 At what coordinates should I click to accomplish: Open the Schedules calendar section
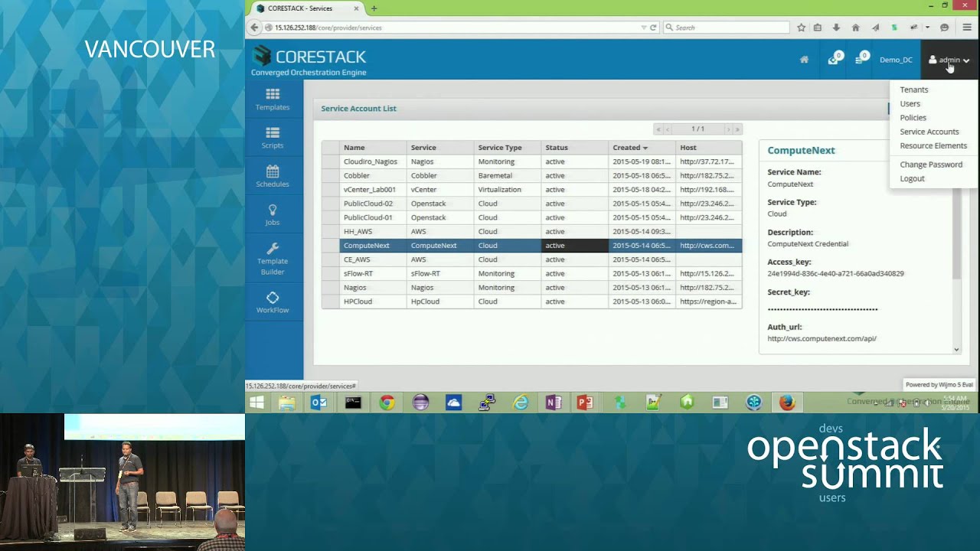click(273, 177)
